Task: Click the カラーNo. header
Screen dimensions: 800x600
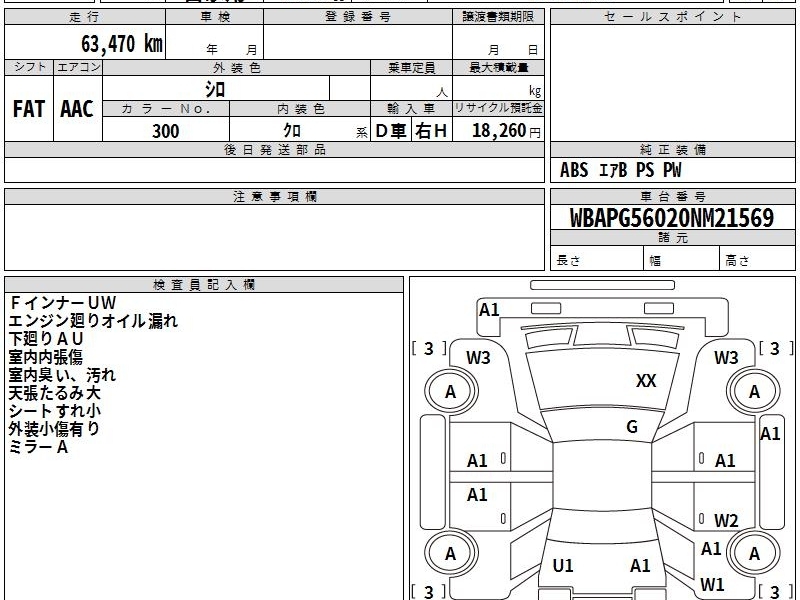Action: click(166, 109)
